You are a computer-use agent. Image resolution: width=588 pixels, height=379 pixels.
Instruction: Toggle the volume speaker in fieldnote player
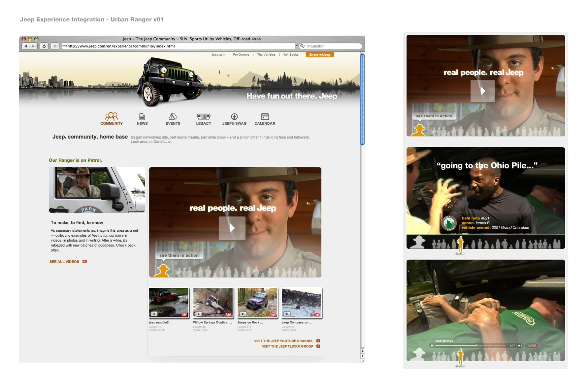tap(520, 346)
